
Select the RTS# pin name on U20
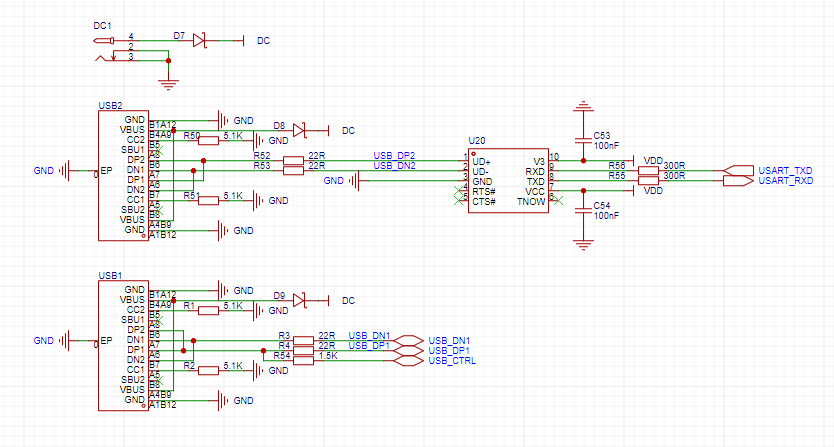pyautogui.click(x=484, y=192)
